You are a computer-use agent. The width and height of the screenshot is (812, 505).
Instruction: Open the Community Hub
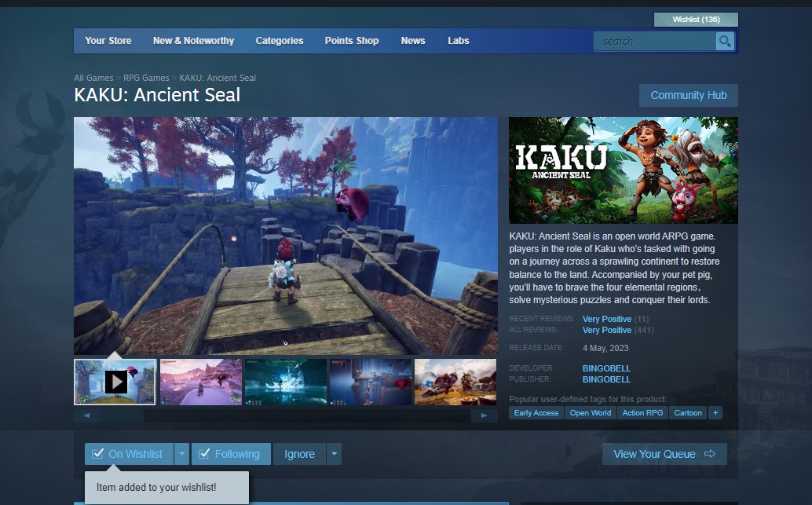tap(688, 95)
